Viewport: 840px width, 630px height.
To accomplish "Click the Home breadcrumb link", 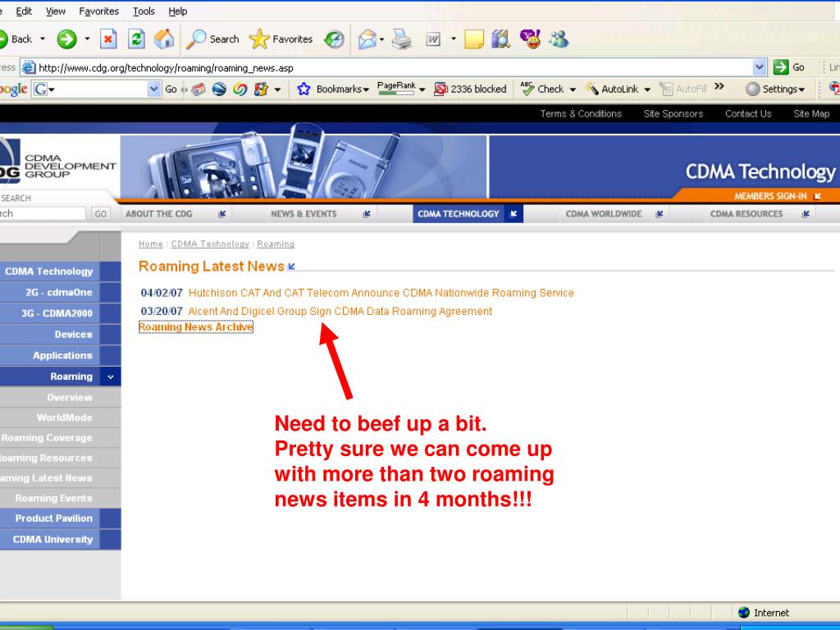I will pos(151,244).
